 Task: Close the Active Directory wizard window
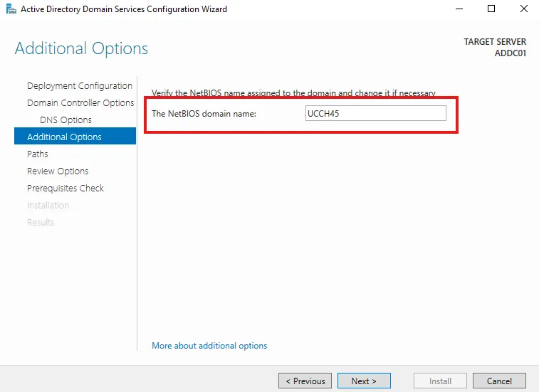[523, 9]
